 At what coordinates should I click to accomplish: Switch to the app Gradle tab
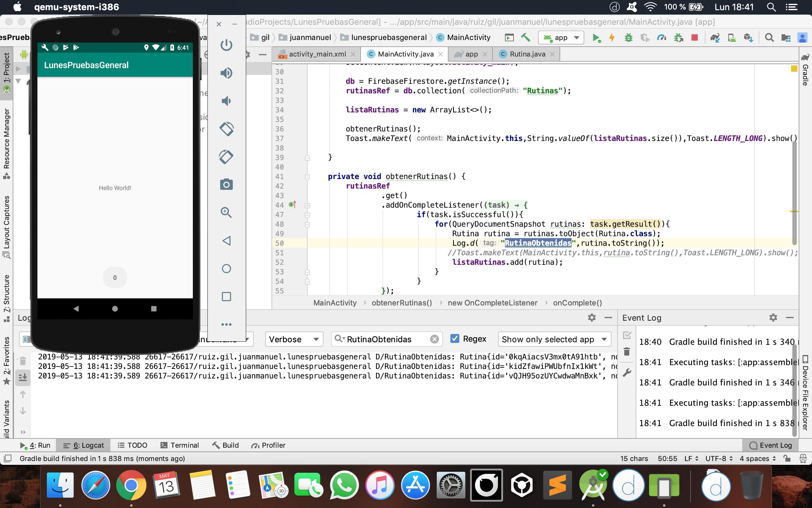point(471,54)
